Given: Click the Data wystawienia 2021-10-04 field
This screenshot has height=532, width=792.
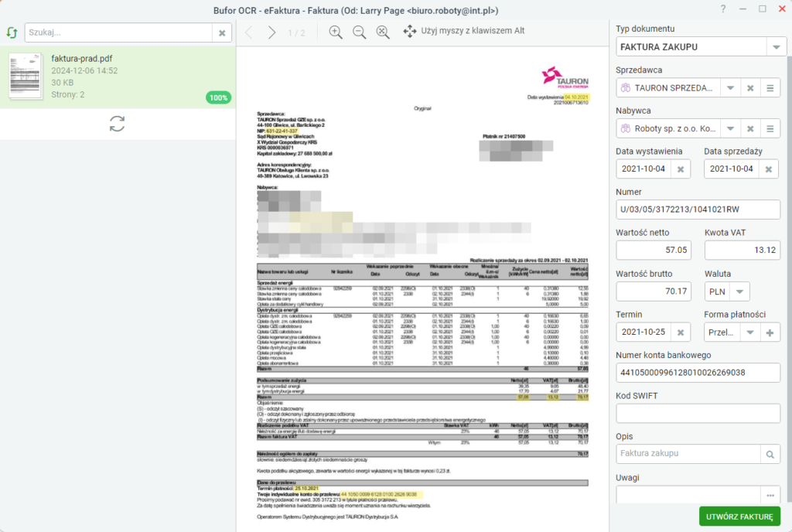Looking at the screenshot, I should [644, 169].
